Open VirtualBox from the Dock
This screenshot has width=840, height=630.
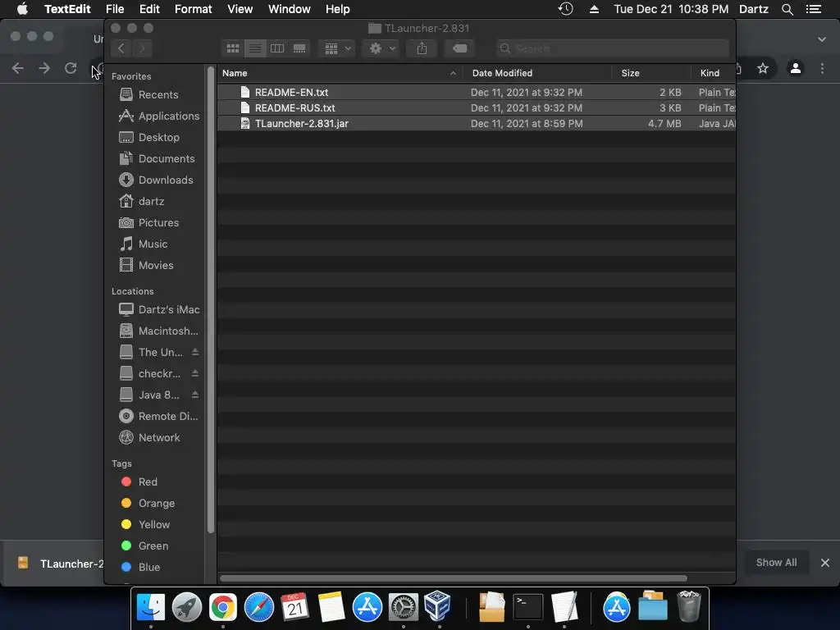(x=438, y=606)
